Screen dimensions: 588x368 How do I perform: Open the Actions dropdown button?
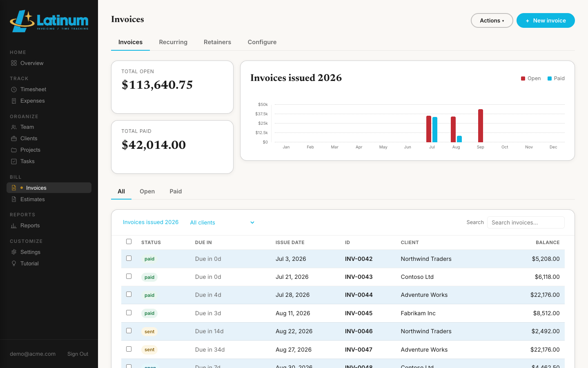tap(492, 20)
